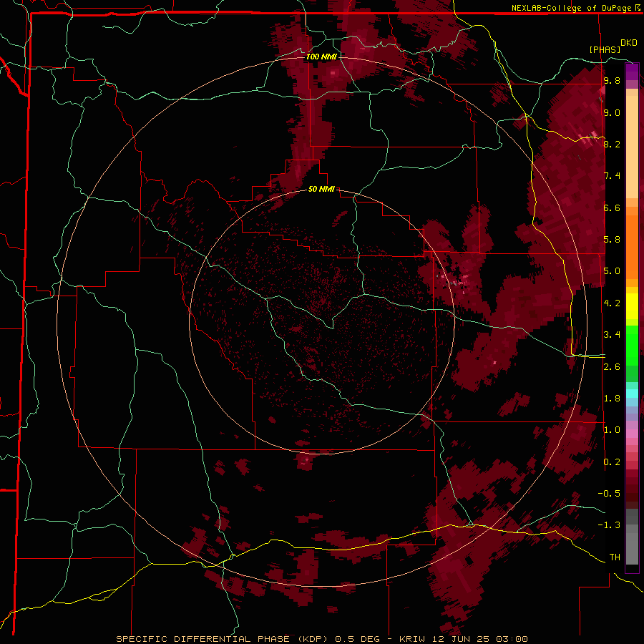Click the 5.8 scale value
This screenshot has width=644, height=644.
click(612, 240)
